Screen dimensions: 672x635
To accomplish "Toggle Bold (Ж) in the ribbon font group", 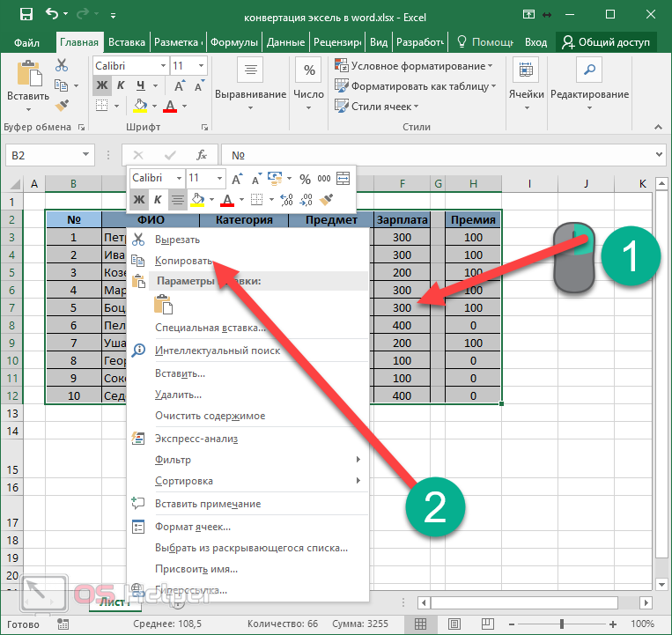I will tap(102, 85).
